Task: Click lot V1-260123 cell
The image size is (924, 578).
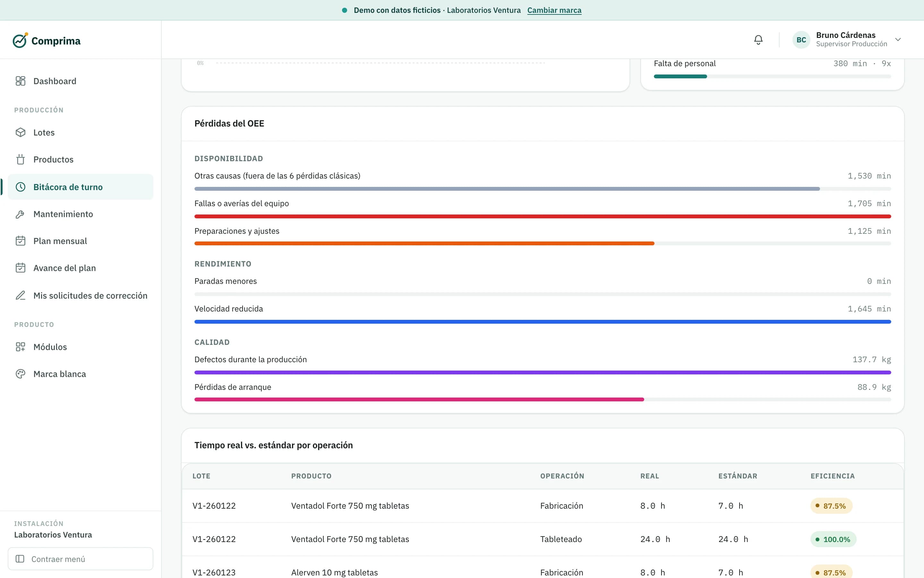Action: pos(214,572)
